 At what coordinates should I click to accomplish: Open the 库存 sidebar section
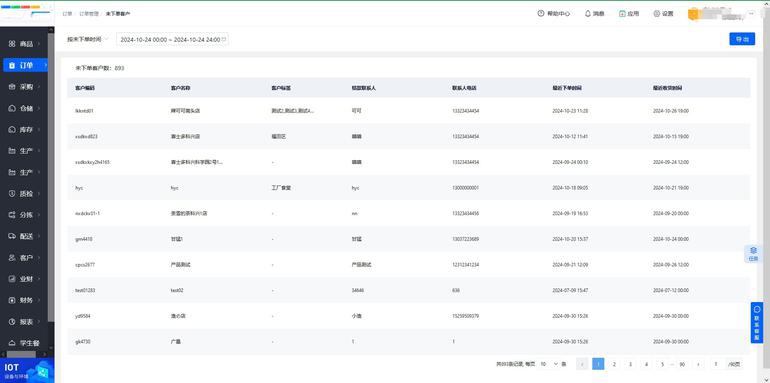(24, 130)
